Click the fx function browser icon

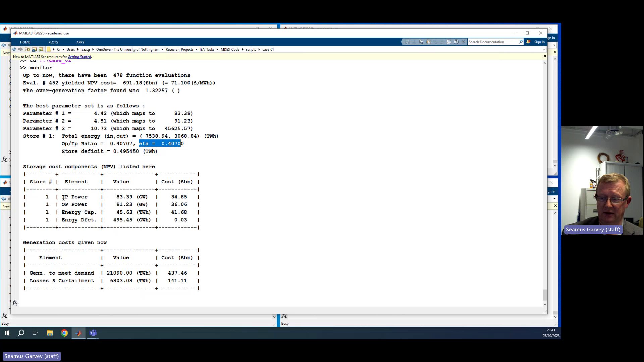pyautogui.click(x=15, y=303)
